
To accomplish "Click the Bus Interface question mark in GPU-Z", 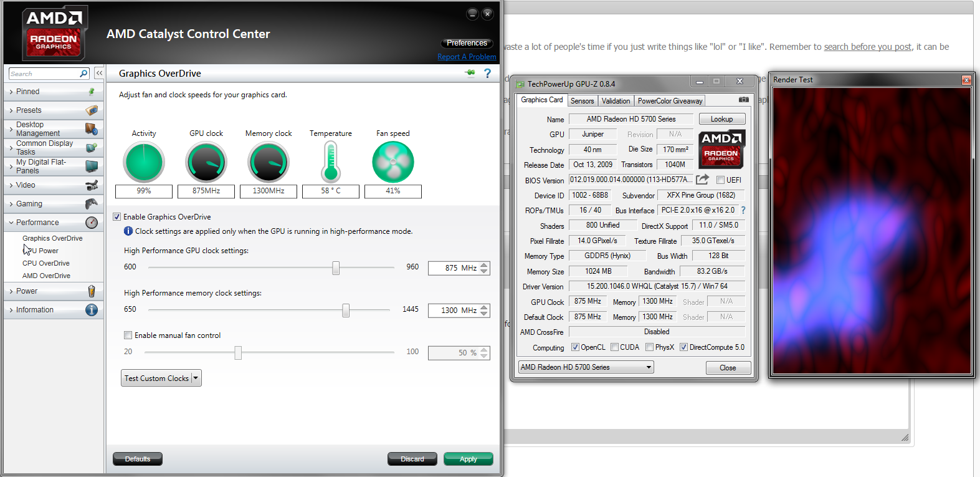I will (743, 210).
